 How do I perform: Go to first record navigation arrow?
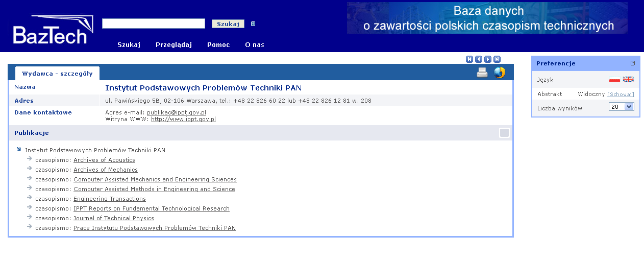click(x=469, y=59)
